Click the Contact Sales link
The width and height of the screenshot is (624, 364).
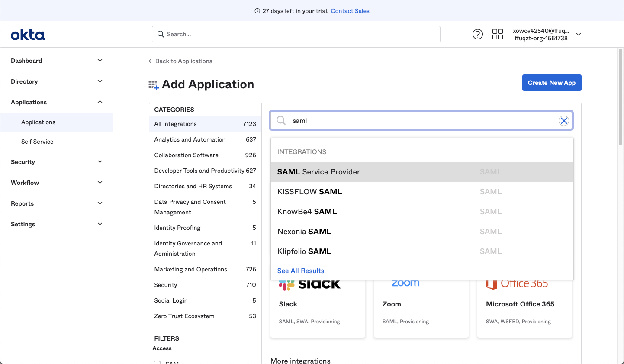(350, 11)
